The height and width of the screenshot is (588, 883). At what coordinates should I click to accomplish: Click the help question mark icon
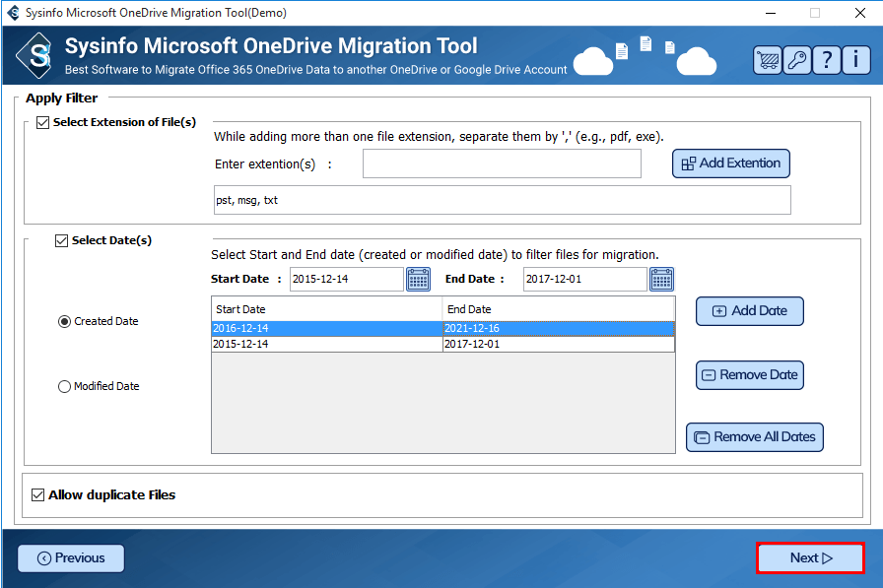click(826, 60)
